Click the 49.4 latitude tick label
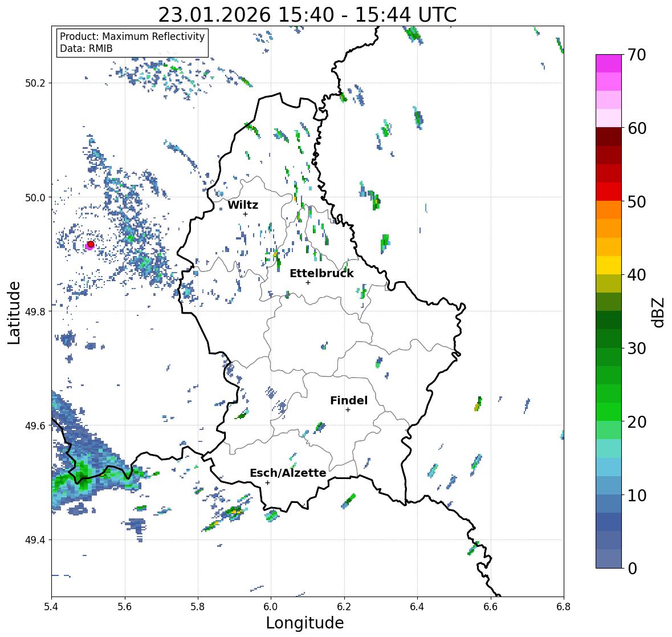Viewport: 672px width, 637px height. [x=35, y=540]
